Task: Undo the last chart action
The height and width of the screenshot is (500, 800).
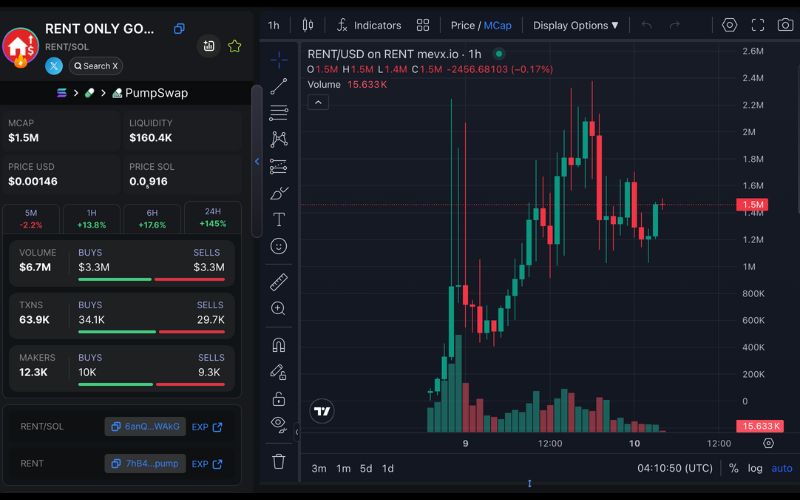Action: point(646,25)
